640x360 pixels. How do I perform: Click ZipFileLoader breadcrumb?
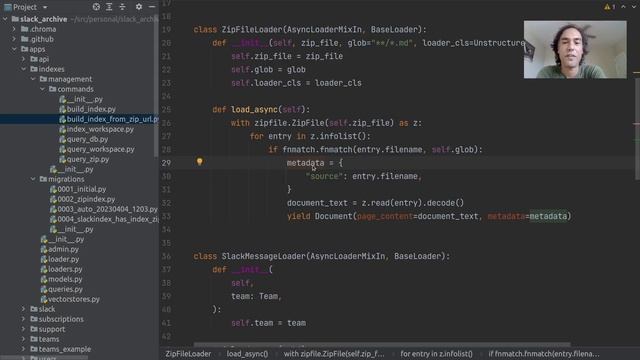[188, 354]
